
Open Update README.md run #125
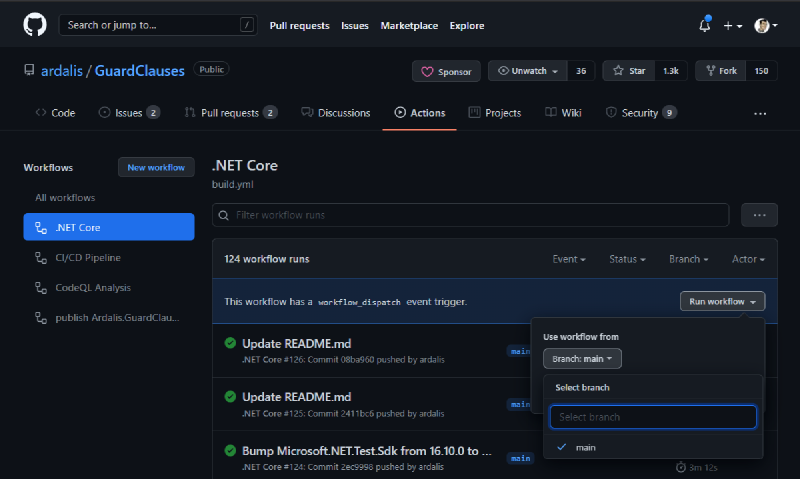[x=296, y=397]
